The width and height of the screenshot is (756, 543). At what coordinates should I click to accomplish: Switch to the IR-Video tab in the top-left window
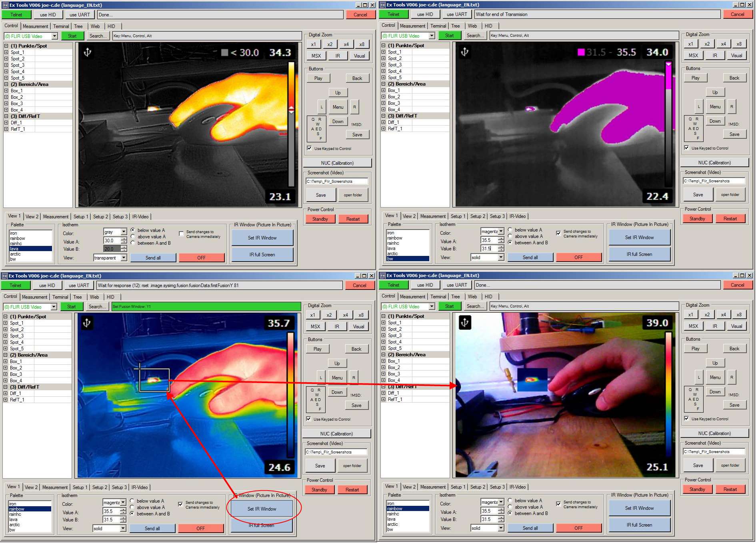point(140,217)
